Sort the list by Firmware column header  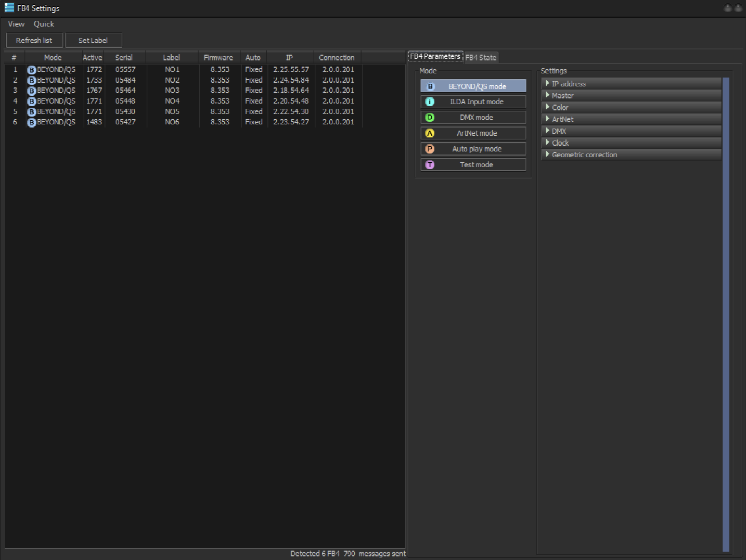(218, 58)
